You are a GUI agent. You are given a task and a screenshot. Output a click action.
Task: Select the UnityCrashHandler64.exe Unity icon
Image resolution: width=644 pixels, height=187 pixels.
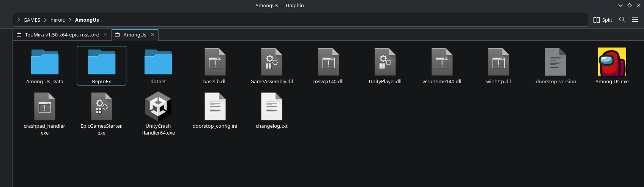pos(158,107)
